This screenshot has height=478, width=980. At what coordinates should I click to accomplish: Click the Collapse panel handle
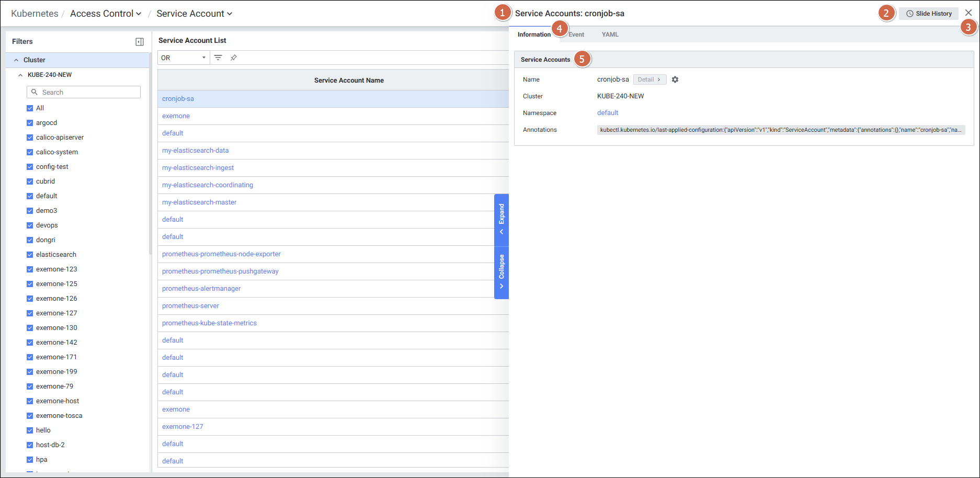point(502,272)
